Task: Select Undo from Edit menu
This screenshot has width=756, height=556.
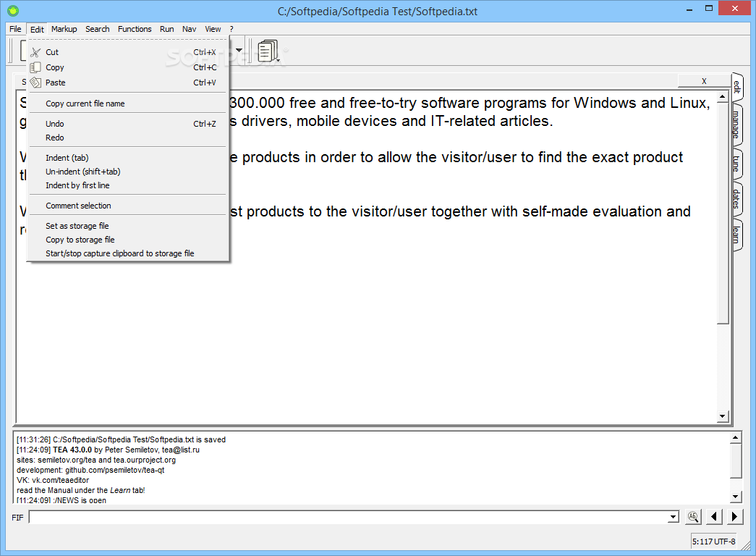Action: tap(128, 124)
